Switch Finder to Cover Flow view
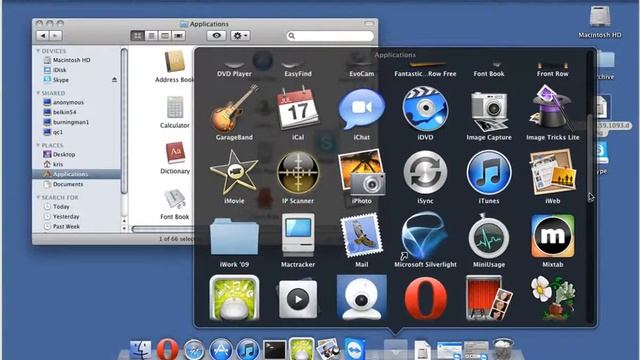 pos(178,36)
